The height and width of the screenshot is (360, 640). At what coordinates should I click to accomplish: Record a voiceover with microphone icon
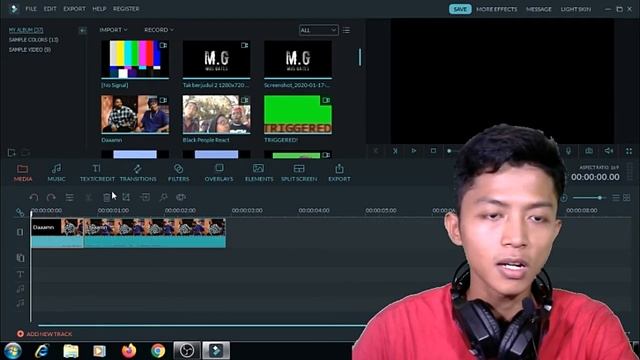click(568, 151)
